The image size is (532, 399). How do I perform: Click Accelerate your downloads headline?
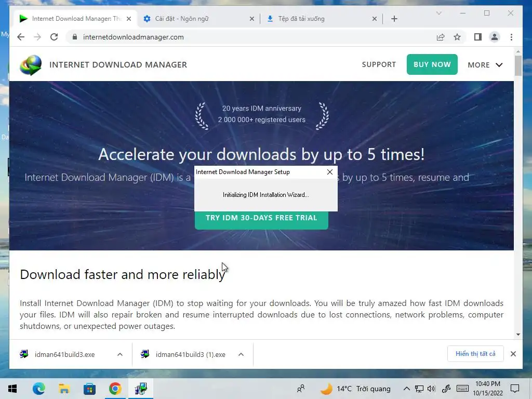pos(261,154)
